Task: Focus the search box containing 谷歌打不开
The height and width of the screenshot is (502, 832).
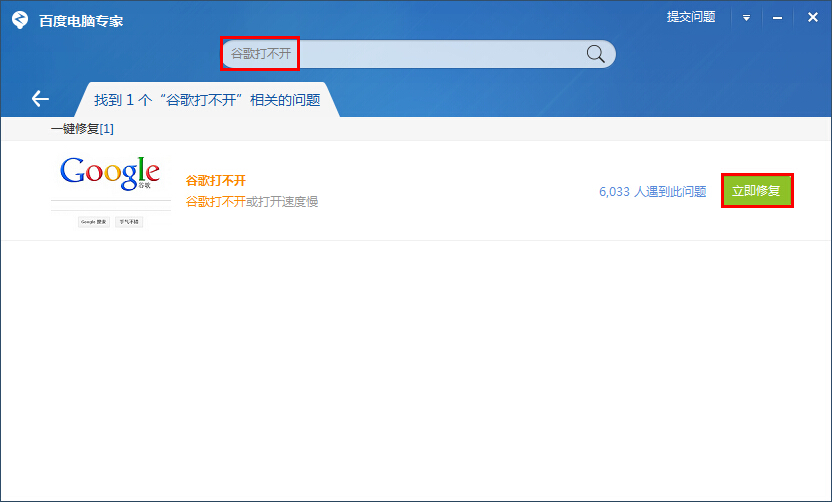Action: click(x=418, y=54)
